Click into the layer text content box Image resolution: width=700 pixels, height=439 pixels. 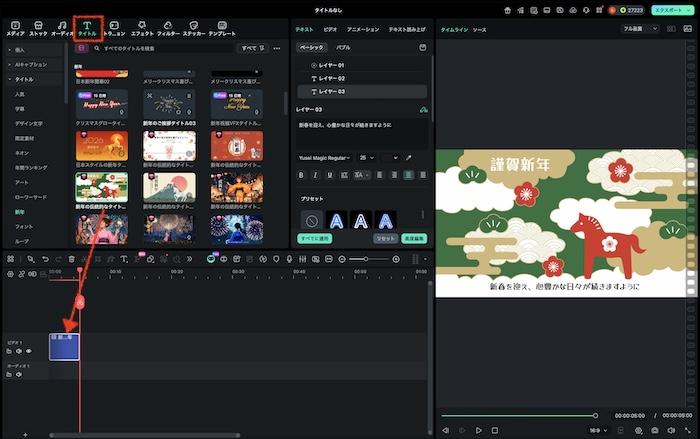[x=362, y=134]
